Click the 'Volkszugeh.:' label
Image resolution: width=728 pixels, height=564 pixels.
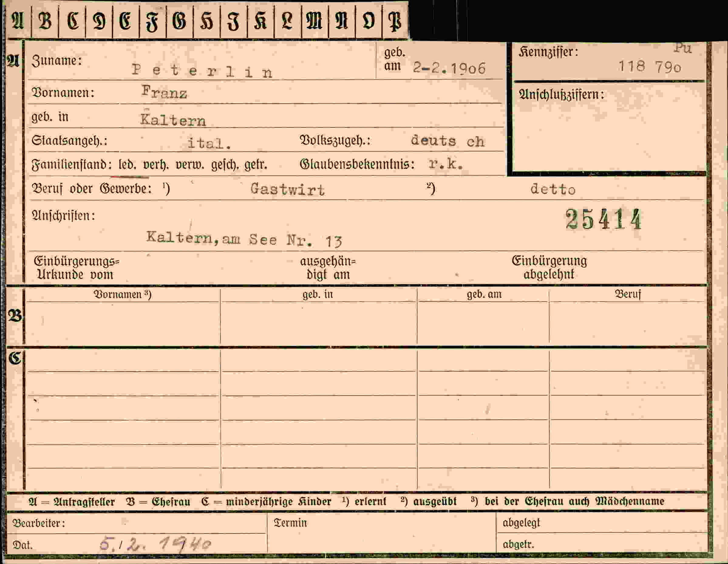pyautogui.click(x=335, y=140)
